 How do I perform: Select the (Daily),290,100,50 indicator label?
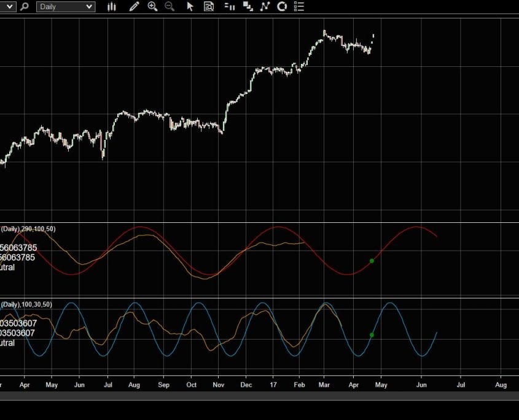tap(28, 228)
